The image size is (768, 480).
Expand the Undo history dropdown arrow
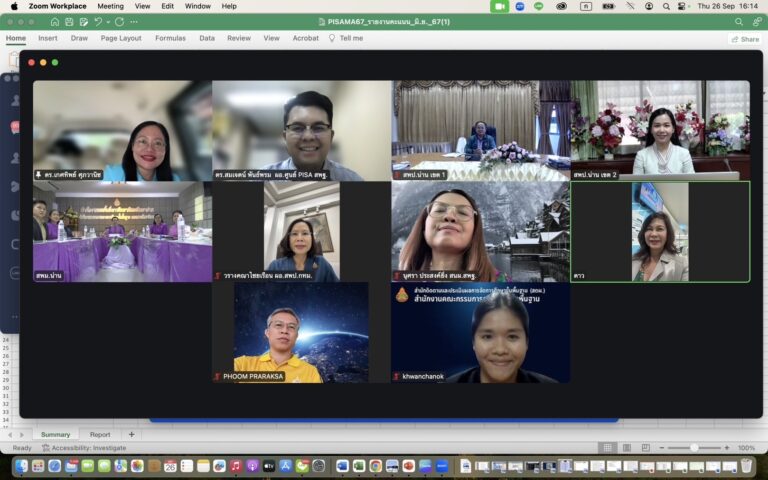(108, 23)
